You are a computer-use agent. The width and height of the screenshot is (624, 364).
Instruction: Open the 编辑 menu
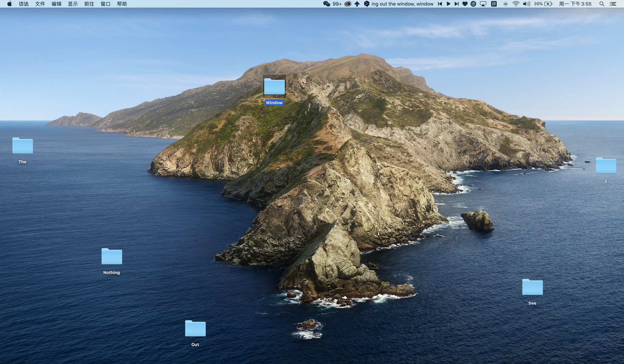pos(56,4)
